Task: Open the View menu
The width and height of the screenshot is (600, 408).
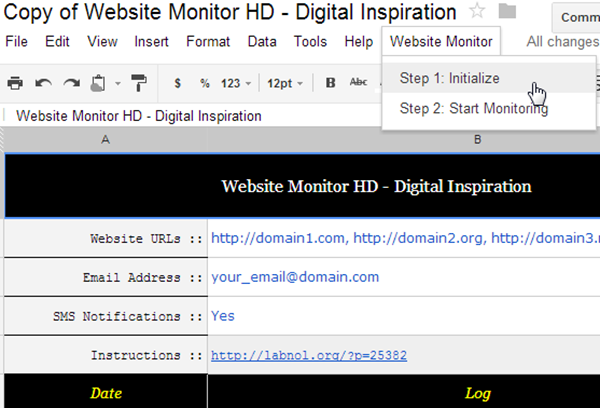Action: [x=102, y=41]
